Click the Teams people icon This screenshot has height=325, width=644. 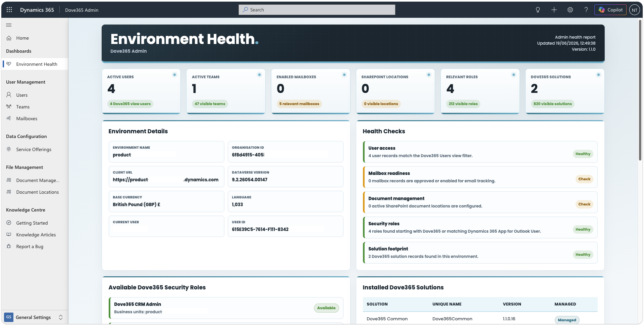tap(9, 107)
